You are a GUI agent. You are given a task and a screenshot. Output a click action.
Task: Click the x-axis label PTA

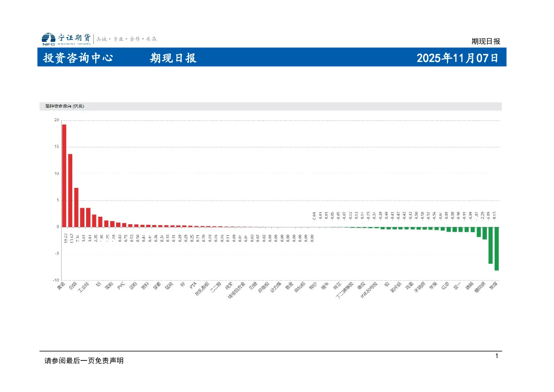(193, 285)
